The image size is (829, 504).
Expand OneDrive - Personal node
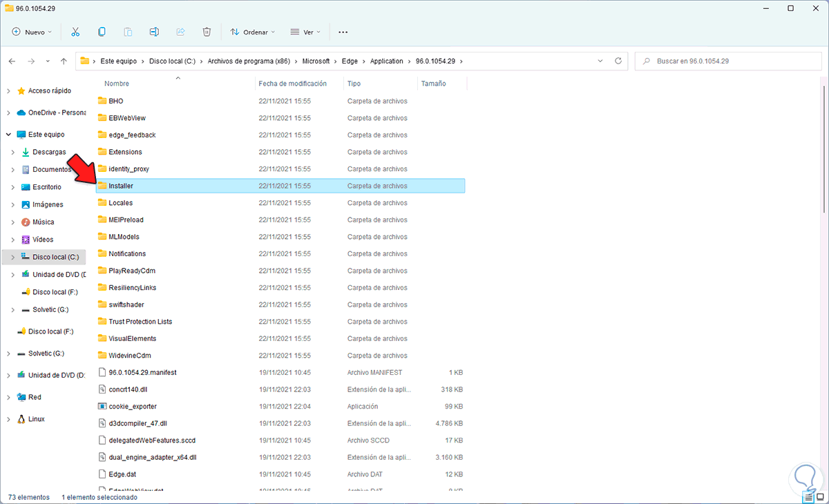pyautogui.click(x=8, y=113)
